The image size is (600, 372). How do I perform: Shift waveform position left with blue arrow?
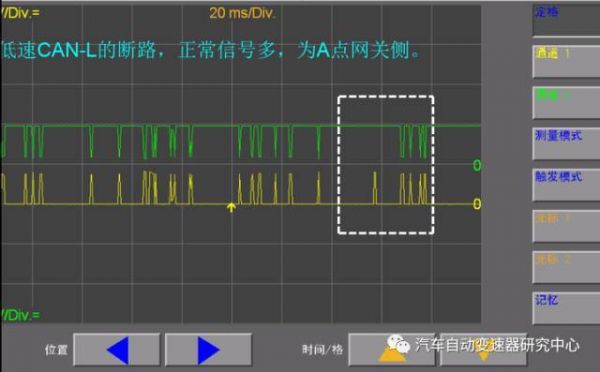[x=116, y=350]
